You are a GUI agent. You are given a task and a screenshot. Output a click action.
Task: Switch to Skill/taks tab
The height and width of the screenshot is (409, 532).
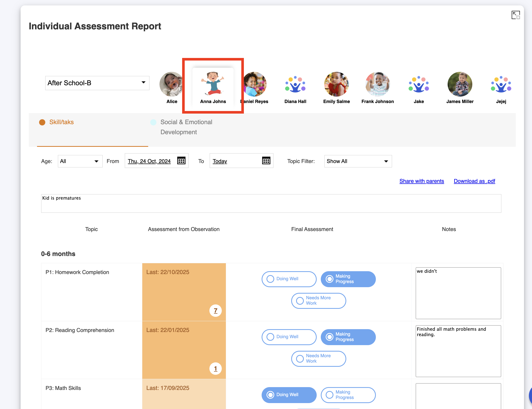61,122
